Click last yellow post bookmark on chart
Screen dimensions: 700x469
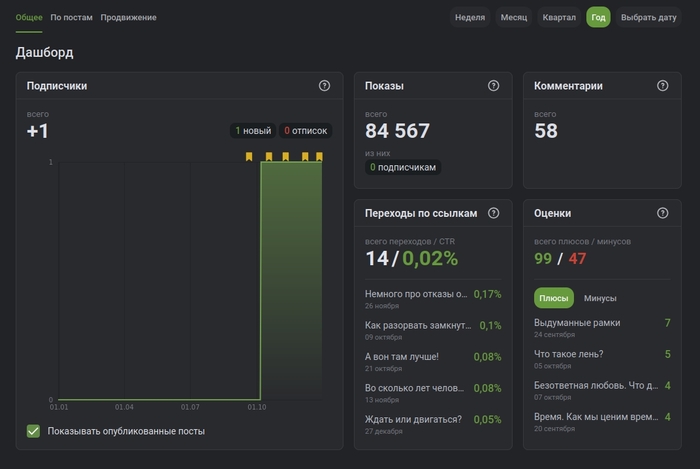320,157
